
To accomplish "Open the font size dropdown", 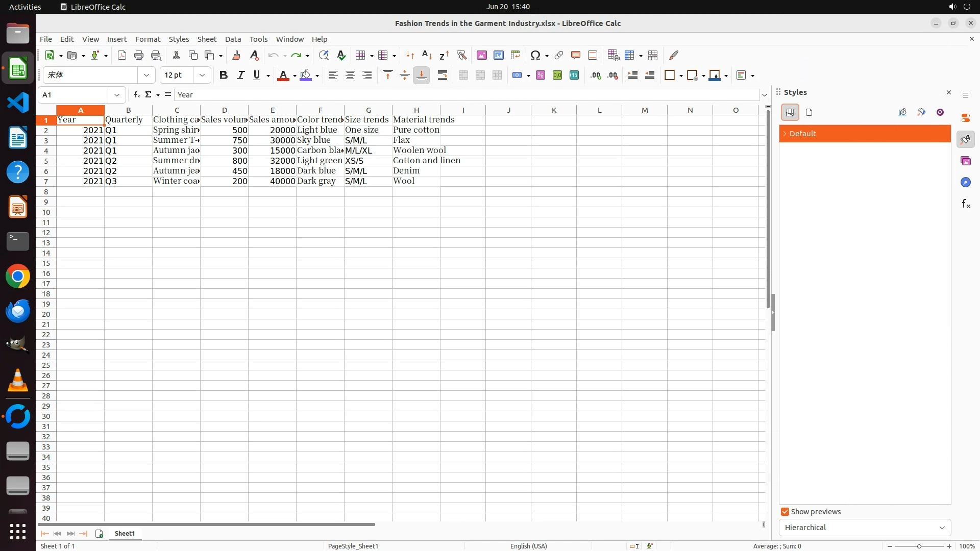I will tap(202, 76).
